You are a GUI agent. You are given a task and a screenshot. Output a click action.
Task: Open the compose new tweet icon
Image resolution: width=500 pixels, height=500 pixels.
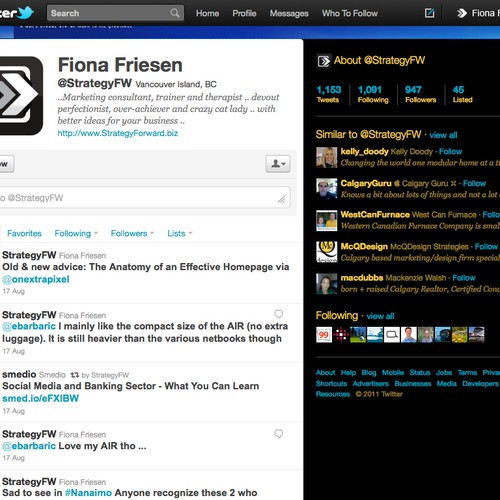click(x=429, y=13)
